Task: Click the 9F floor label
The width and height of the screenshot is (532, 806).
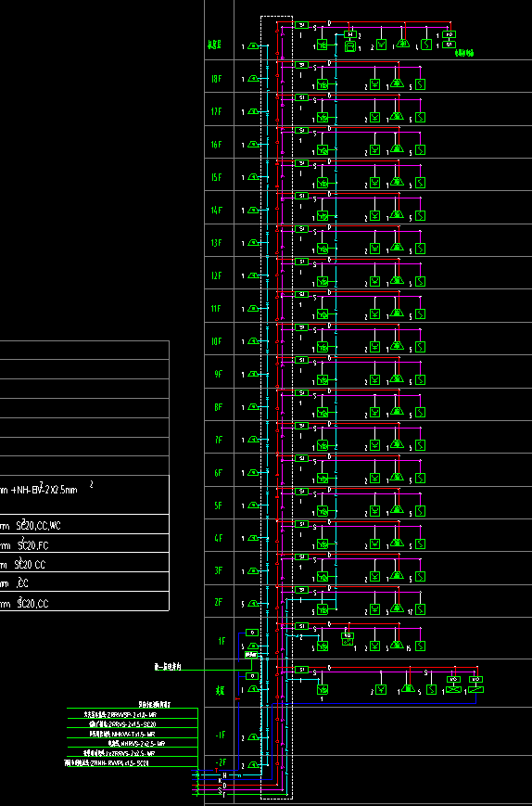Action: coord(218,374)
